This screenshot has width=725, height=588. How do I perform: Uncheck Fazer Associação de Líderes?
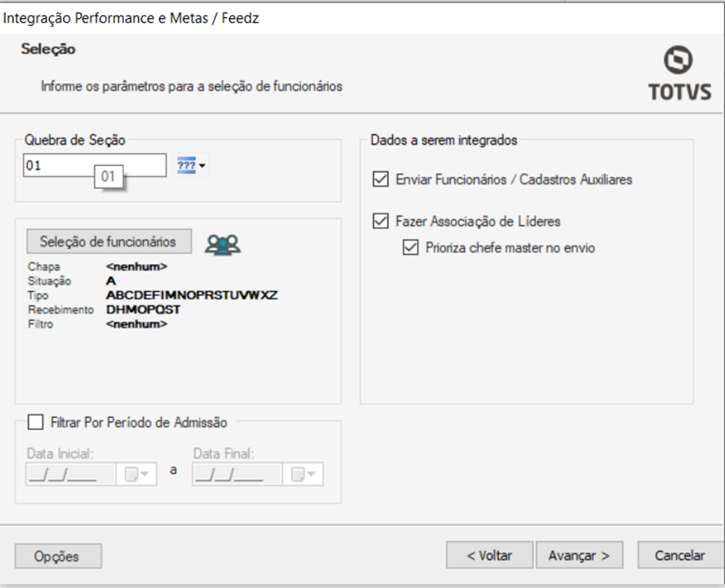coord(381,221)
